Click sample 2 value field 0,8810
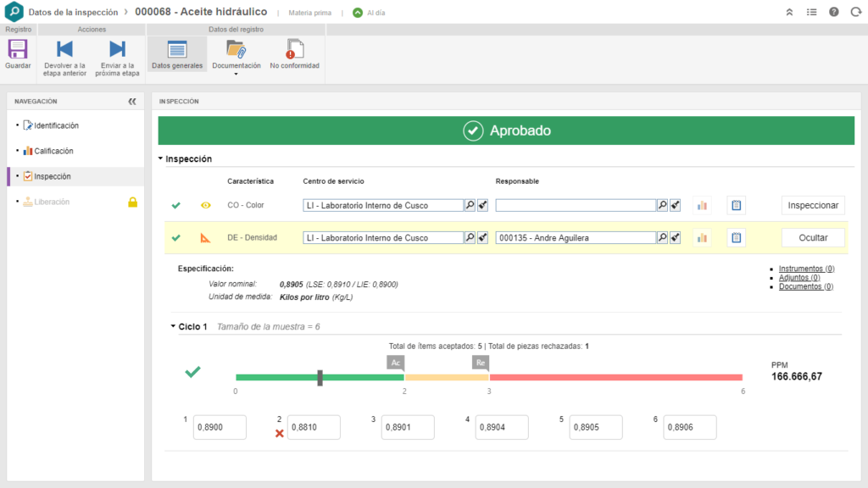Screen dimensions: 868x488 point(314,428)
